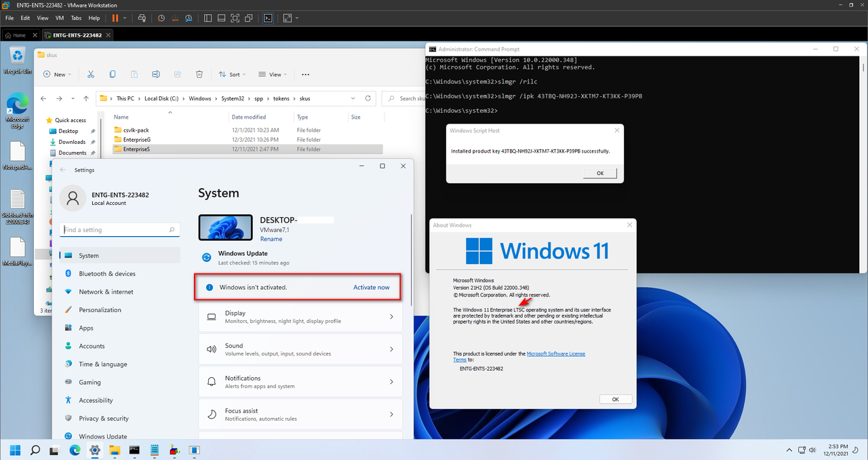
Task: Click Find a setting search box
Action: 119,230
